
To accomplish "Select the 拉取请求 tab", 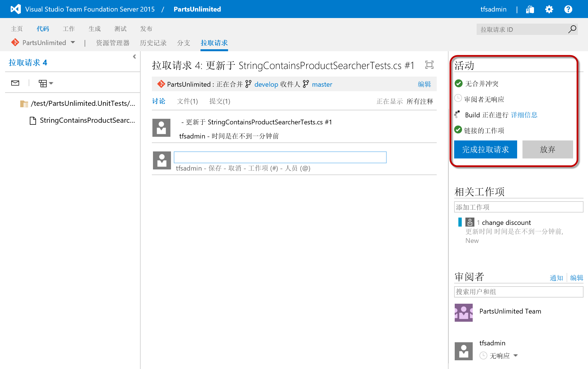I will pyautogui.click(x=214, y=43).
